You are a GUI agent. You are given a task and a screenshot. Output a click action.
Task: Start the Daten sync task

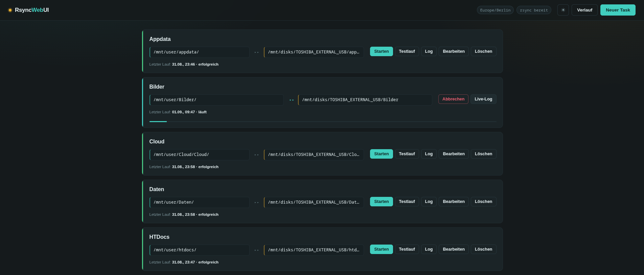(381, 202)
